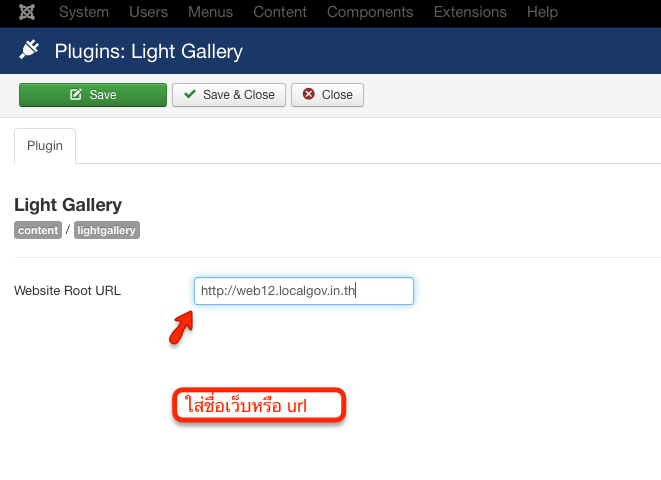
Task: Open the System menu
Action: point(84,12)
